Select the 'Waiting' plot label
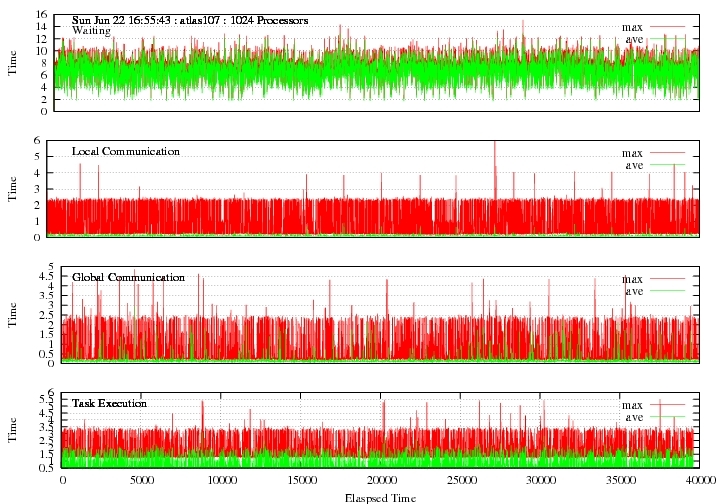Viewport: 720px width, 504px height. coord(91,31)
